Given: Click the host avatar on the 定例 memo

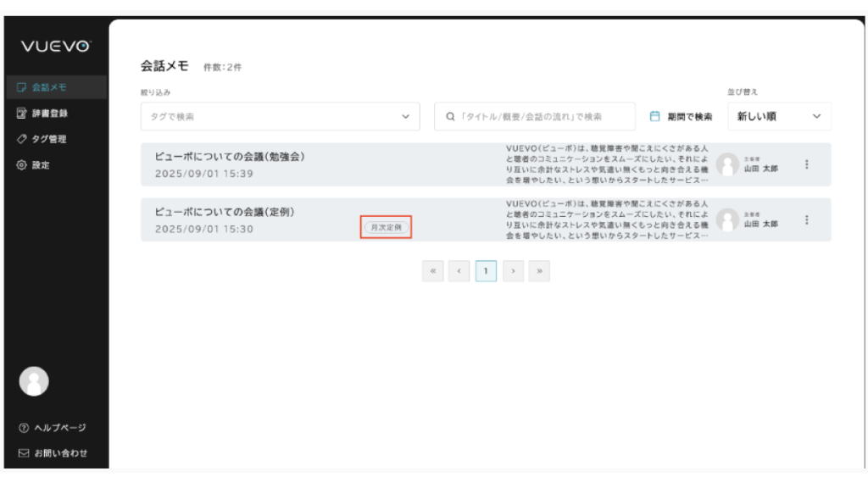Looking at the screenshot, I should coord(728,219).
